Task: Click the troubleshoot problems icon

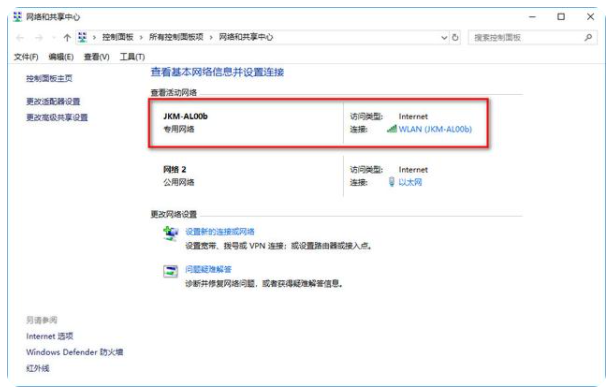Action: (170, 271)
